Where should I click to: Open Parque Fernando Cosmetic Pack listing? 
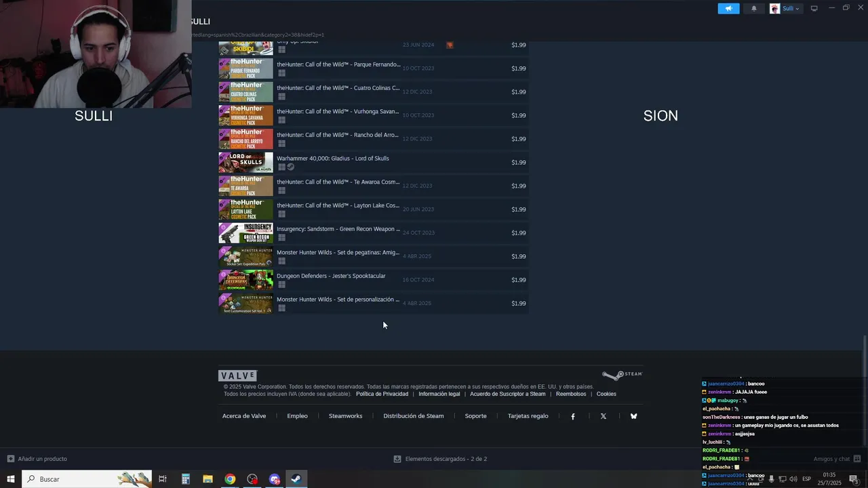(374, 68)
